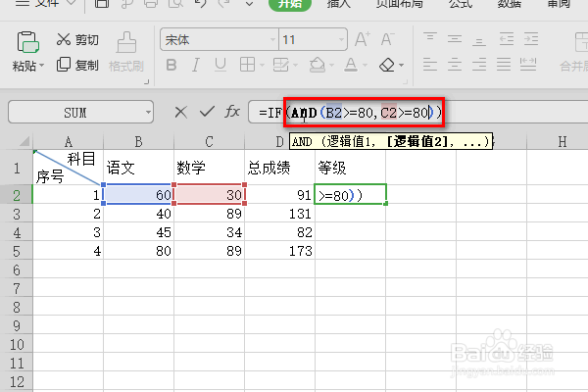Screen dimensions: 588x392
Task: Click the eraser clear formatting icon
Action: coord(387,65)
